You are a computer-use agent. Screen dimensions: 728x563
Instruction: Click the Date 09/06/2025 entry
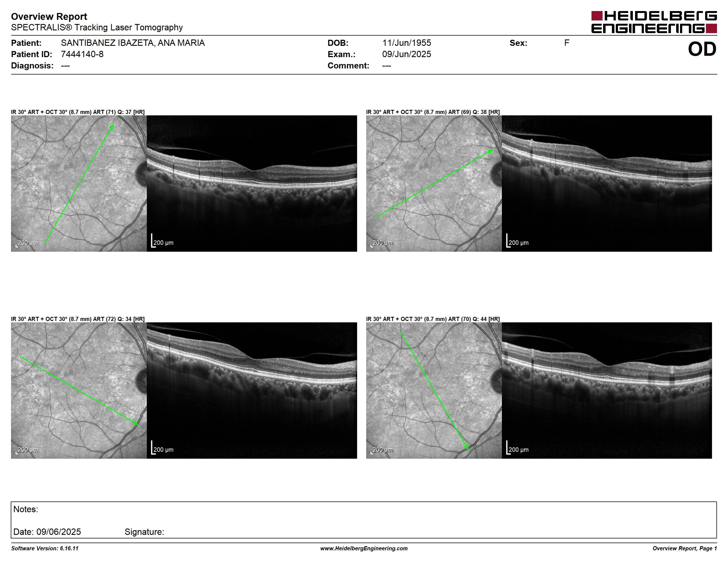[47, 532]
